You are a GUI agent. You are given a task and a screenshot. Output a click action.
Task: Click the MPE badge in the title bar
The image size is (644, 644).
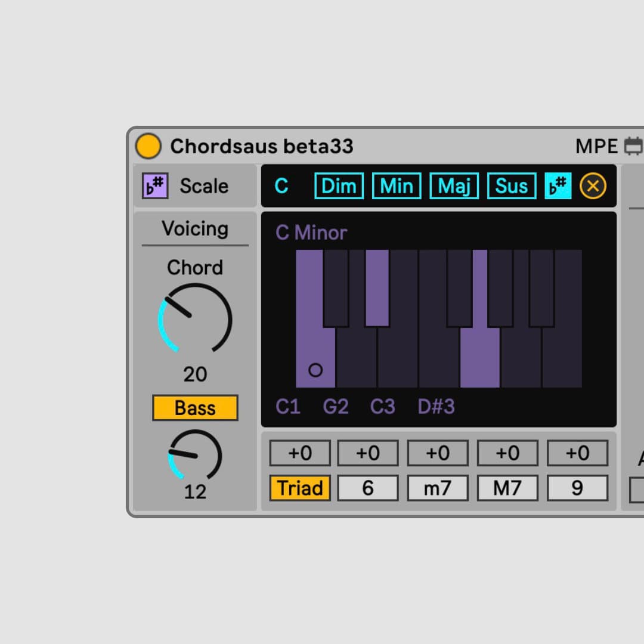595,145
